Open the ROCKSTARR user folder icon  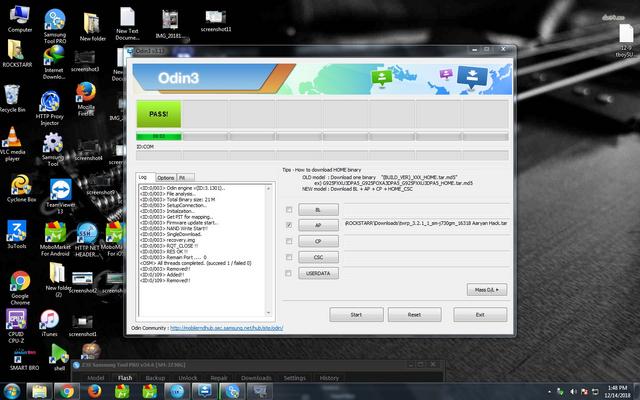pos(17,53)
